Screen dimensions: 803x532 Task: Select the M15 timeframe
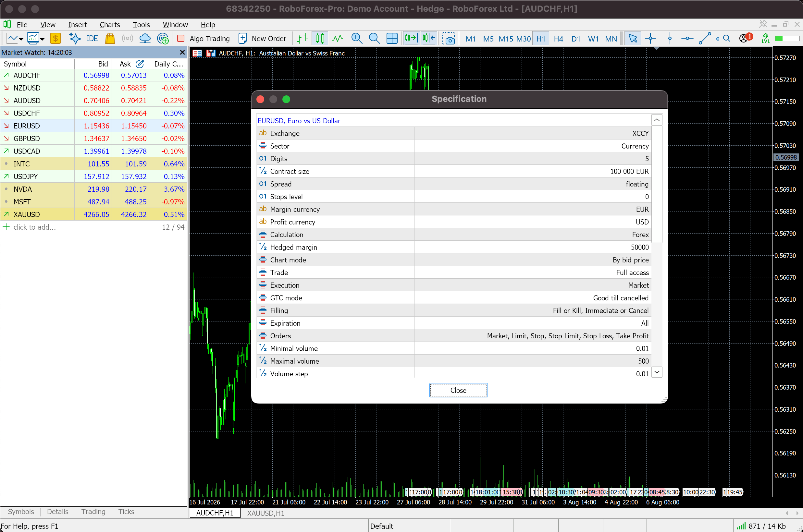tap(506, 39)
